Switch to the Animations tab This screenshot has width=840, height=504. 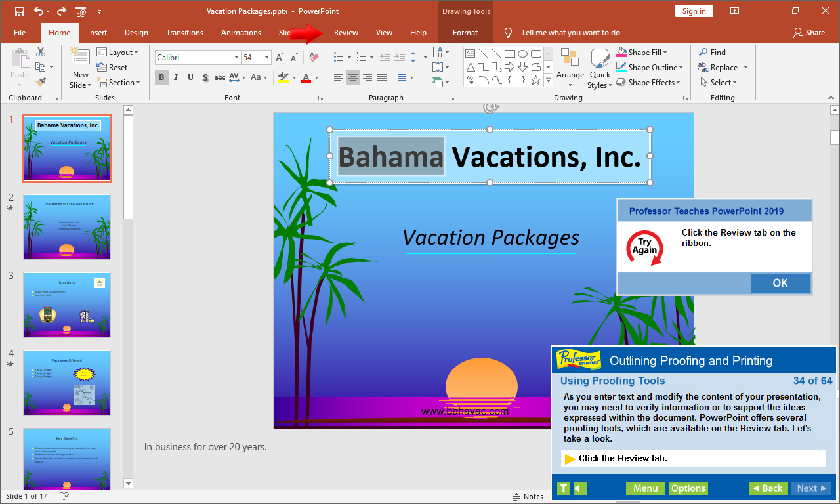point(241,33)
